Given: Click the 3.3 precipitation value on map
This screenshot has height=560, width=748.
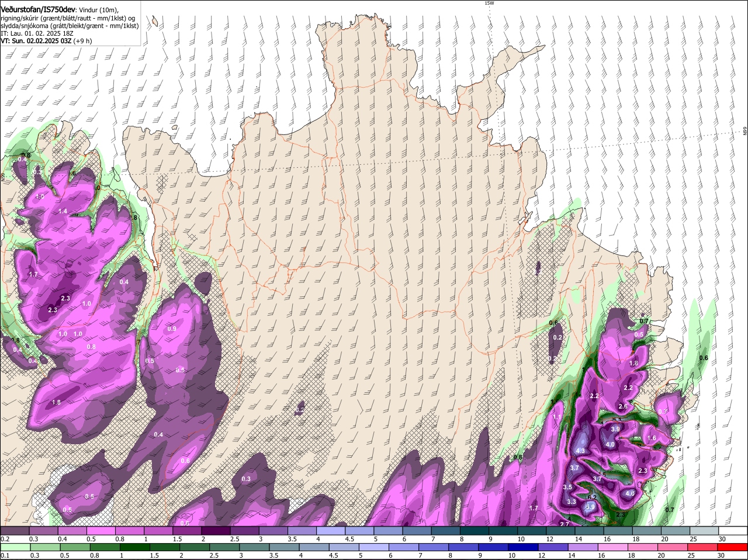Looking at the screenshot, I should click(572, 502).
